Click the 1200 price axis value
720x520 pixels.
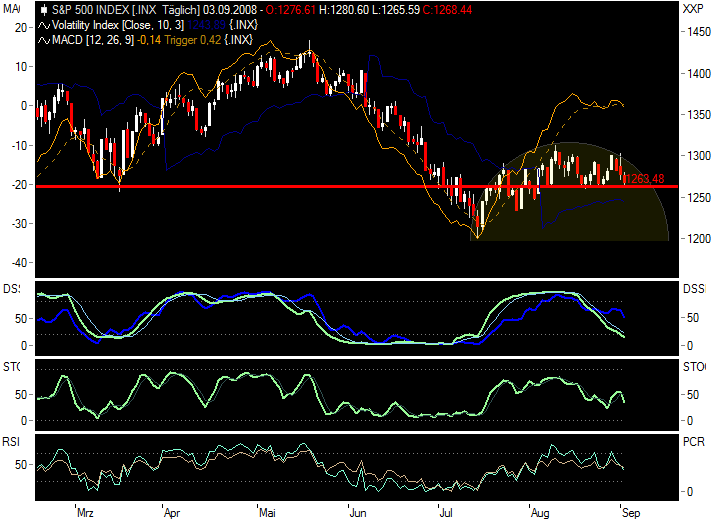tap(699, 238)
